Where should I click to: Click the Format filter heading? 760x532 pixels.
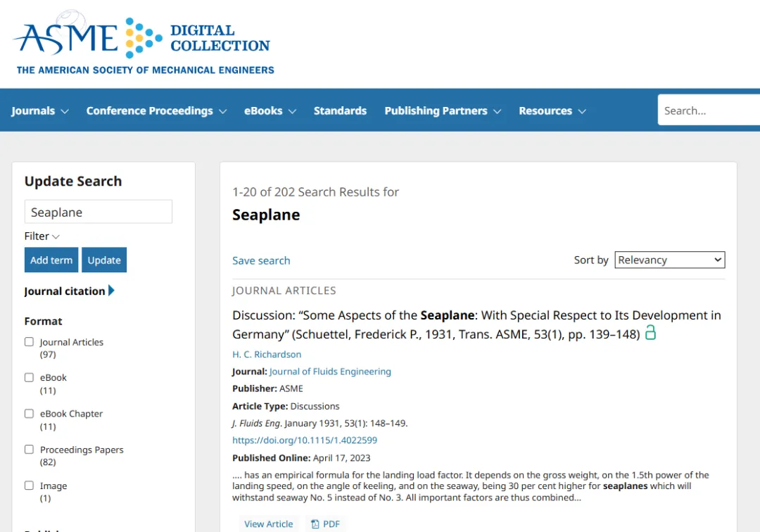pos(43,321)
